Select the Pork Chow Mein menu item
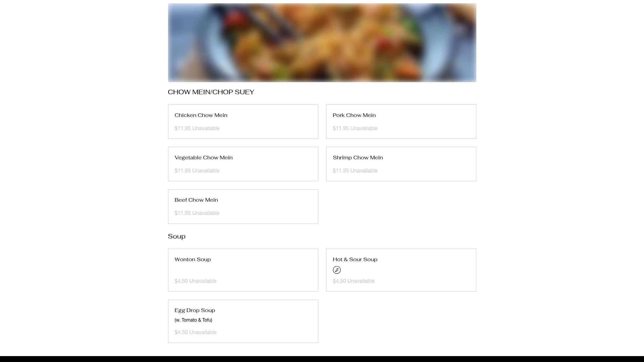This screenshot has height=362, width=644. tap(401, 122)
